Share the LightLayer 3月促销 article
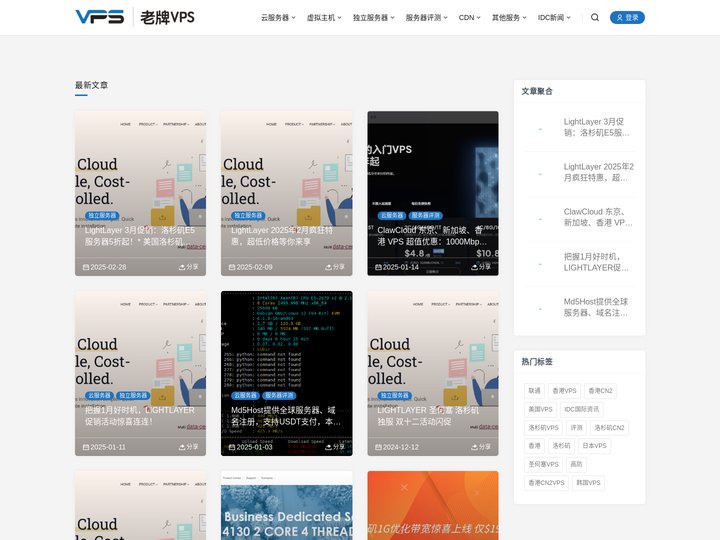 189,267
